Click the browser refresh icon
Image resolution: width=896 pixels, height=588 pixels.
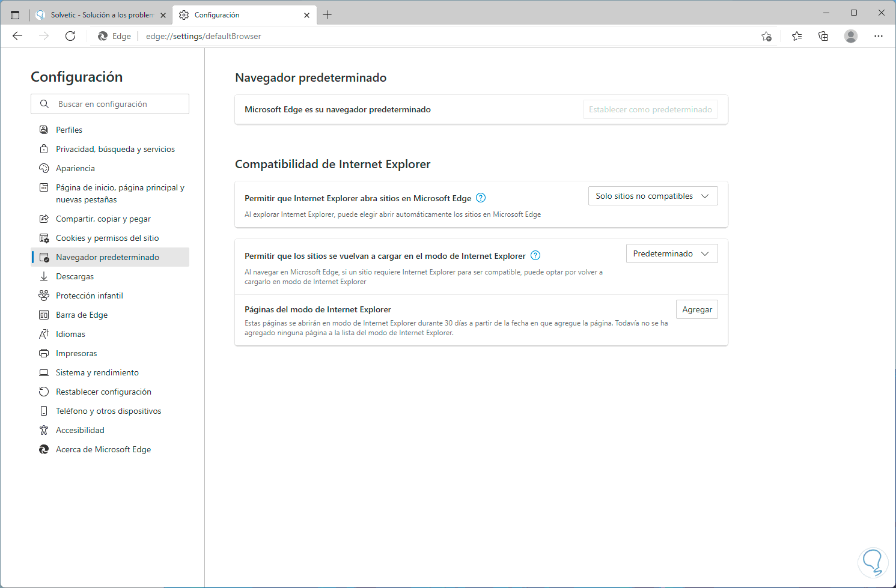70,36
